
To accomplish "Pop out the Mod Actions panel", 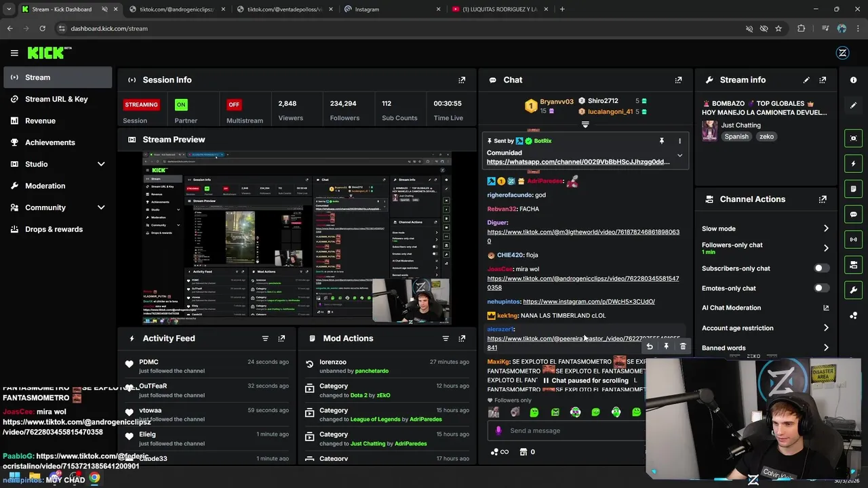I will click(x=462, y=338).
